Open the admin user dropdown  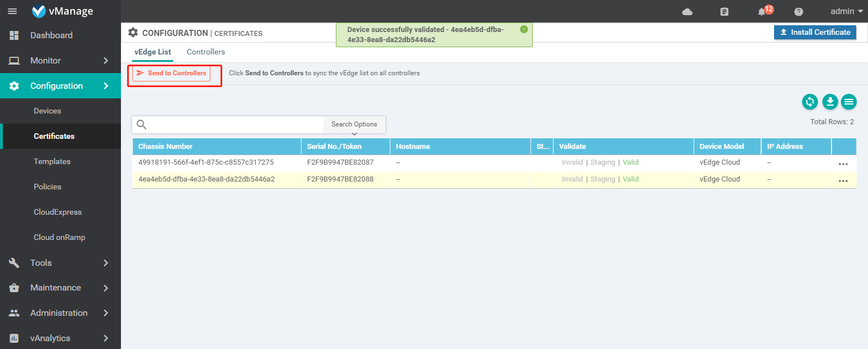(846, 11)
